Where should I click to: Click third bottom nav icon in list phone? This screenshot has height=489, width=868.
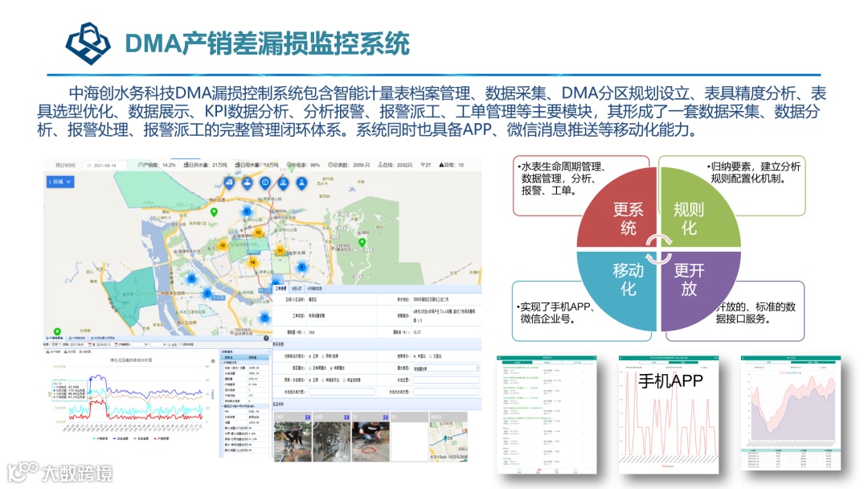(x=556, y=471)
